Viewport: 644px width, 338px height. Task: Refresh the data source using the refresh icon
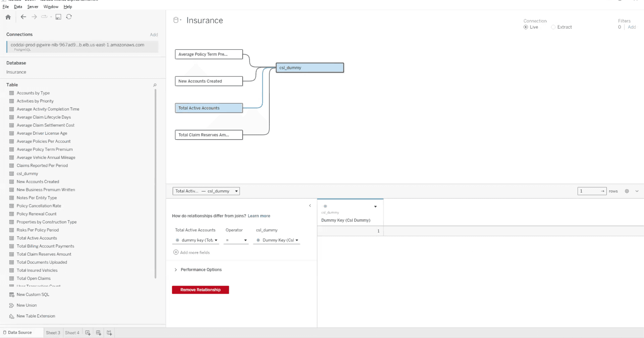[x=69, y=17]
